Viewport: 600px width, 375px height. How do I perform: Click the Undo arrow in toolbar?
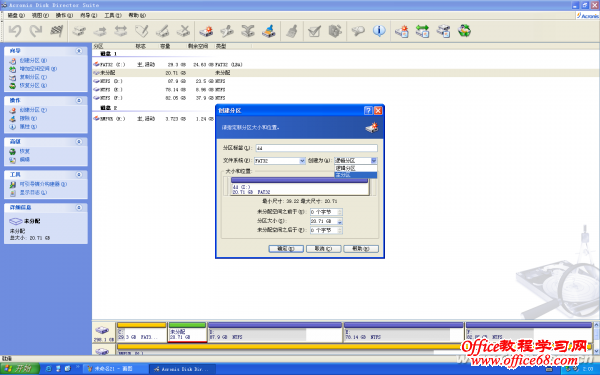(x=15, y=31)
